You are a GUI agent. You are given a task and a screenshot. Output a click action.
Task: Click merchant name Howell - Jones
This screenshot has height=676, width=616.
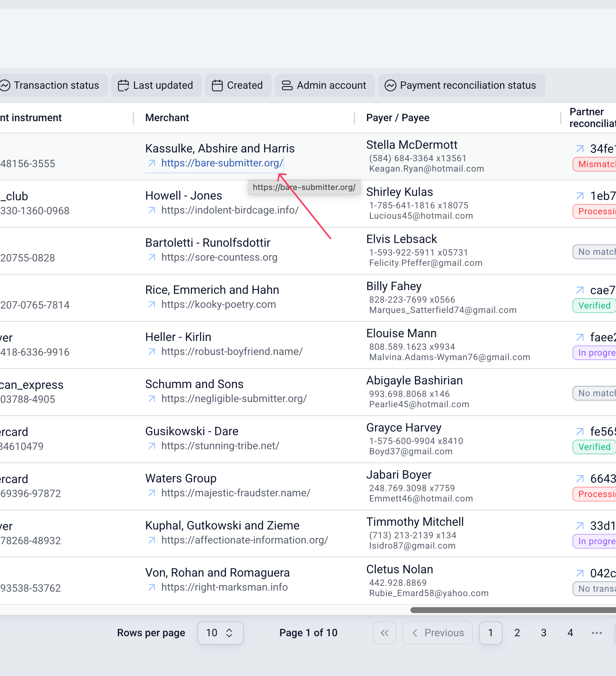184,196
